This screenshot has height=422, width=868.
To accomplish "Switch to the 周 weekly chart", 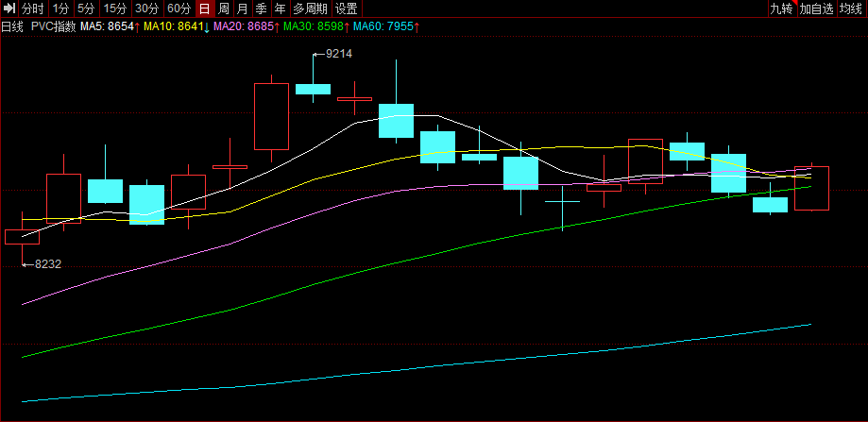I will click(x=224, y=8).
